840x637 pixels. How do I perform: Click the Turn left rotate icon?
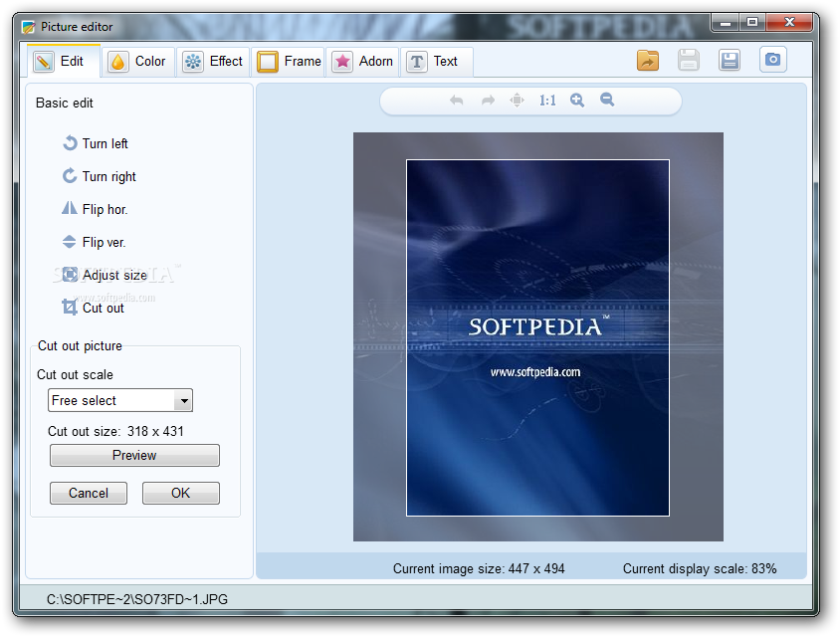click(70, 143)
